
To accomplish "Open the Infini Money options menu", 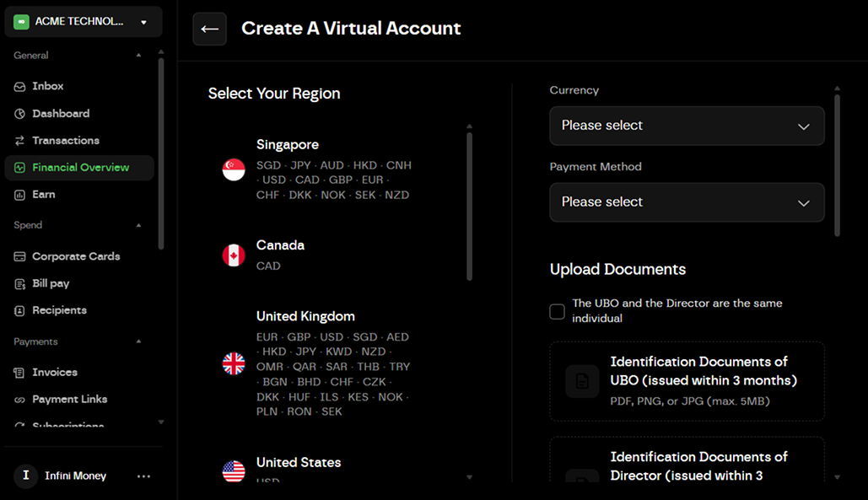I will (143, 476).
